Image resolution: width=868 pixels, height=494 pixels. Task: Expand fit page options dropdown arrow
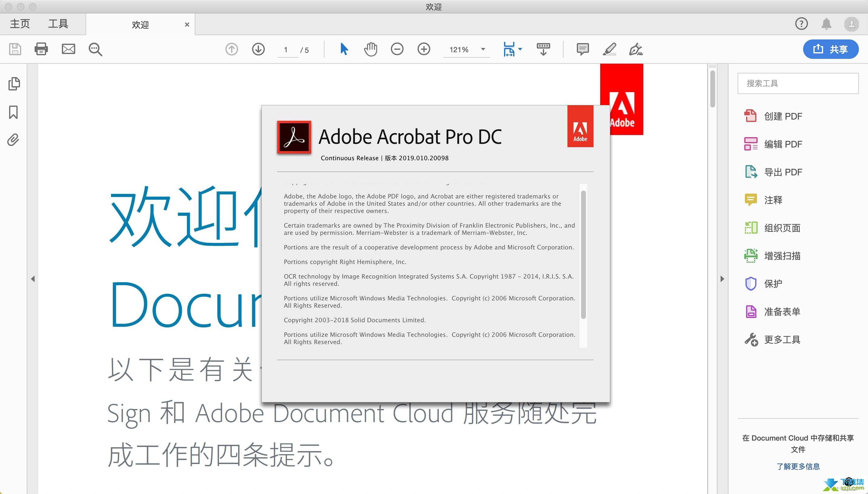click(520, 49)
